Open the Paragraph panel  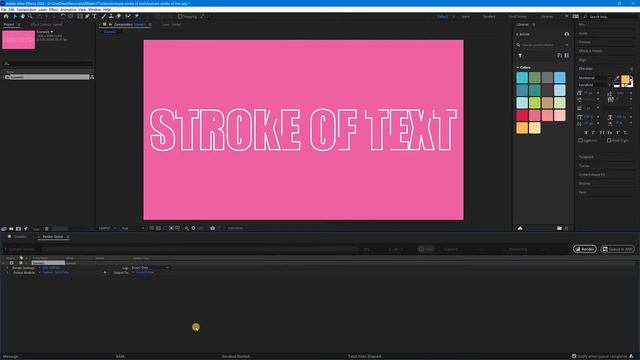586,157
